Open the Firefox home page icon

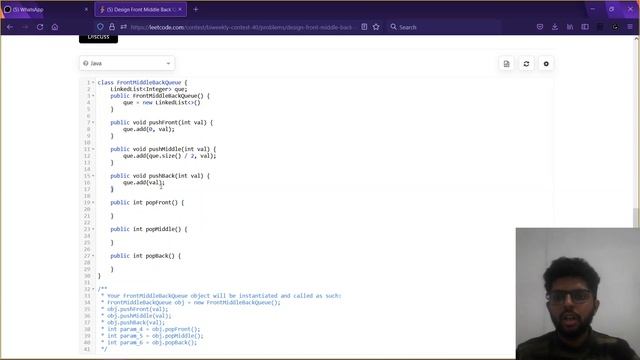point(55,27)
